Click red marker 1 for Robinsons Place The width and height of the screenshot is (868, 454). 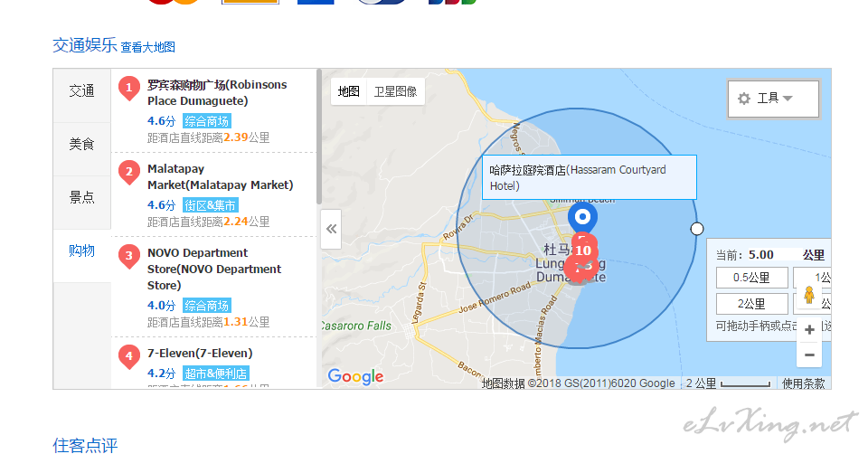pos(129,88)
